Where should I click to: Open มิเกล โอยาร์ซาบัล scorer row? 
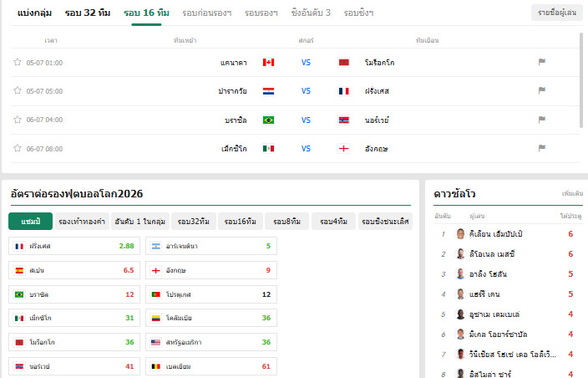tap(508, 334)
